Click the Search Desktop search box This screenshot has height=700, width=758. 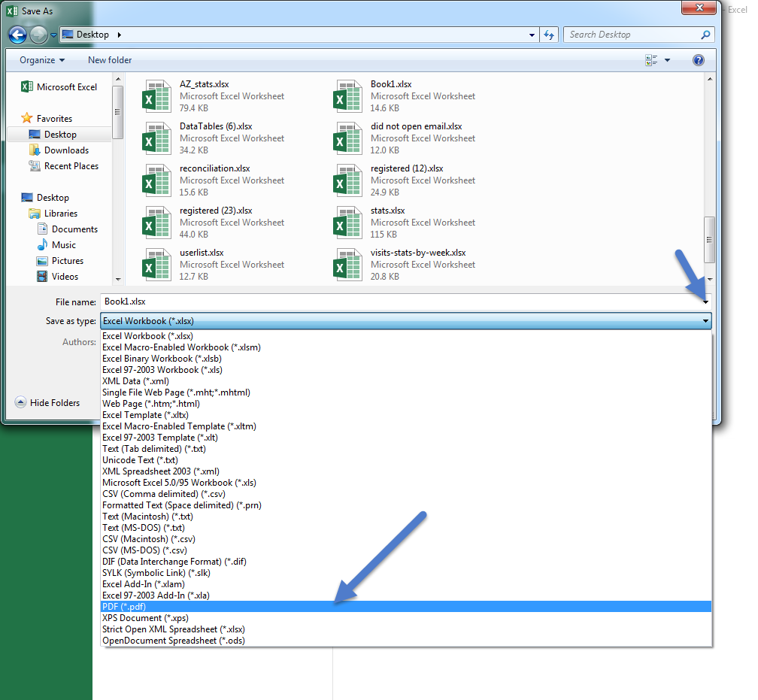[x=638, y=35]
